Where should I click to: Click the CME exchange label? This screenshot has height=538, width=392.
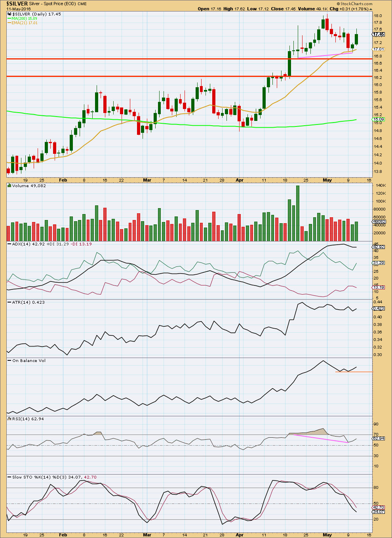click(82, 4)
